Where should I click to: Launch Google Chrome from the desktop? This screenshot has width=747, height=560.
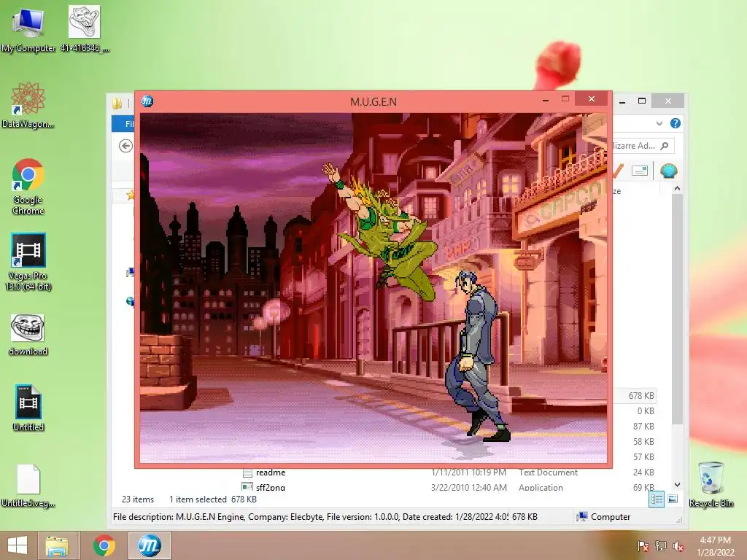28,186
